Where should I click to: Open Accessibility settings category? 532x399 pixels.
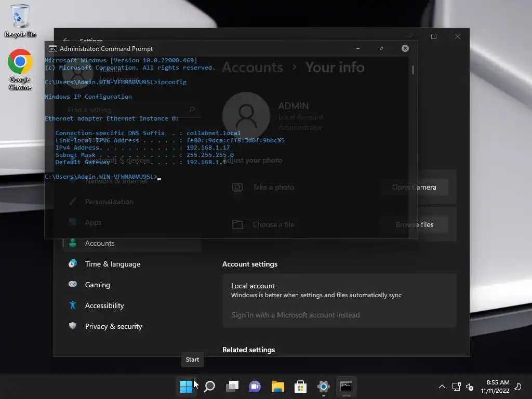click(132, 305)
